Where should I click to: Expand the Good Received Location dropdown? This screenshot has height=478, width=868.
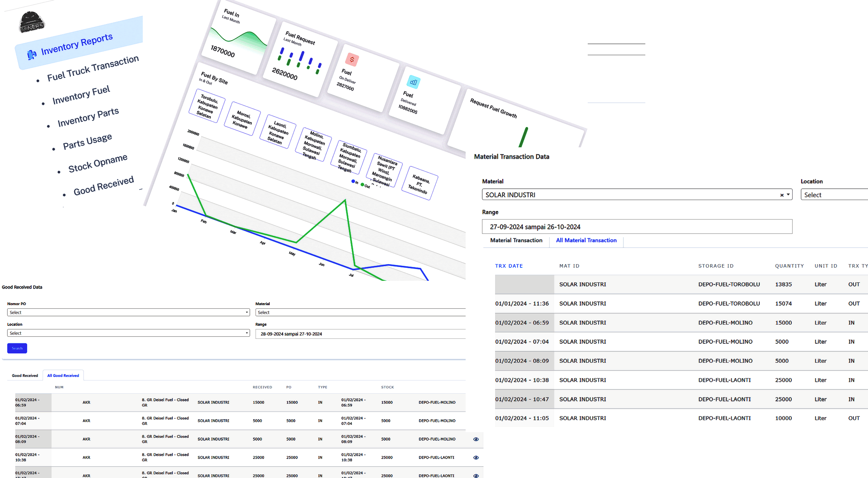click(128, 333)
